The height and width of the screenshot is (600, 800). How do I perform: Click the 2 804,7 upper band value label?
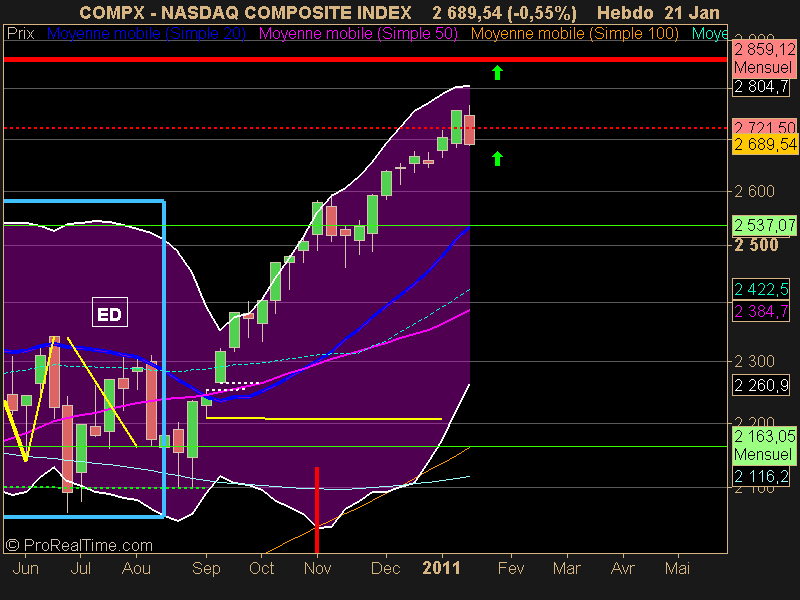coord(761,87)
